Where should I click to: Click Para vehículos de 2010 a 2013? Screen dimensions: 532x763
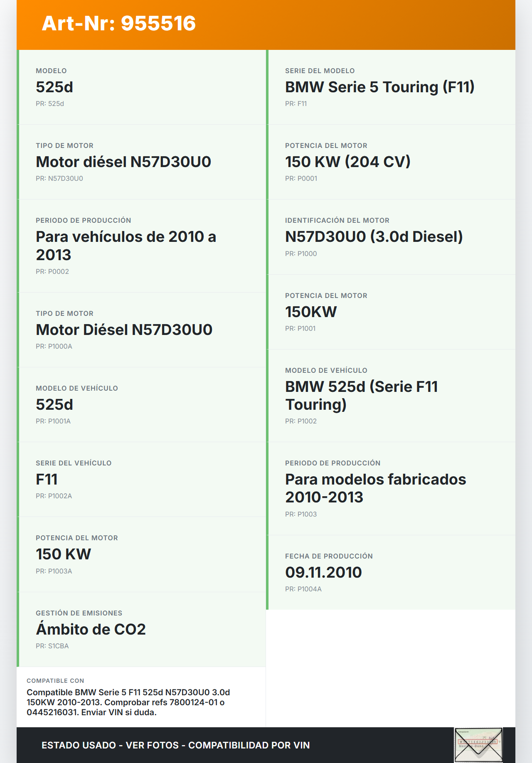(x=126, y=246)
